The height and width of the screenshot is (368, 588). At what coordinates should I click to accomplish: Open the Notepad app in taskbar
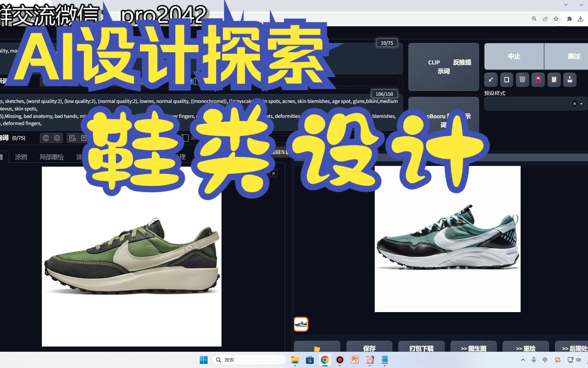click(385, 360)
